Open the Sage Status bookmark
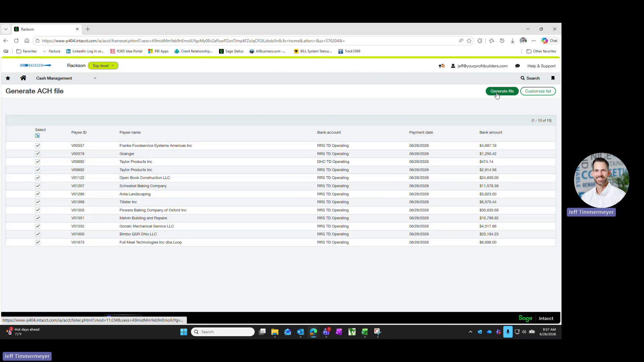 pos(231,51)
